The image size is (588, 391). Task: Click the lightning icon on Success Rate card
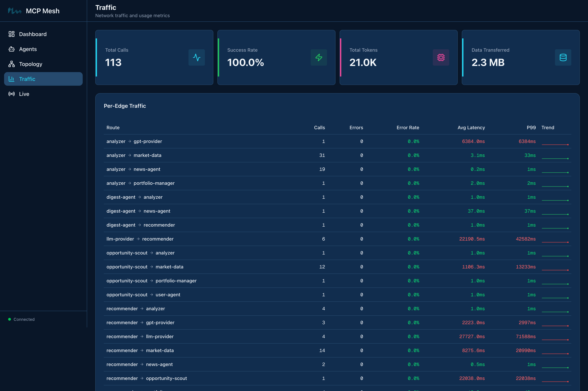click(319, 57)
